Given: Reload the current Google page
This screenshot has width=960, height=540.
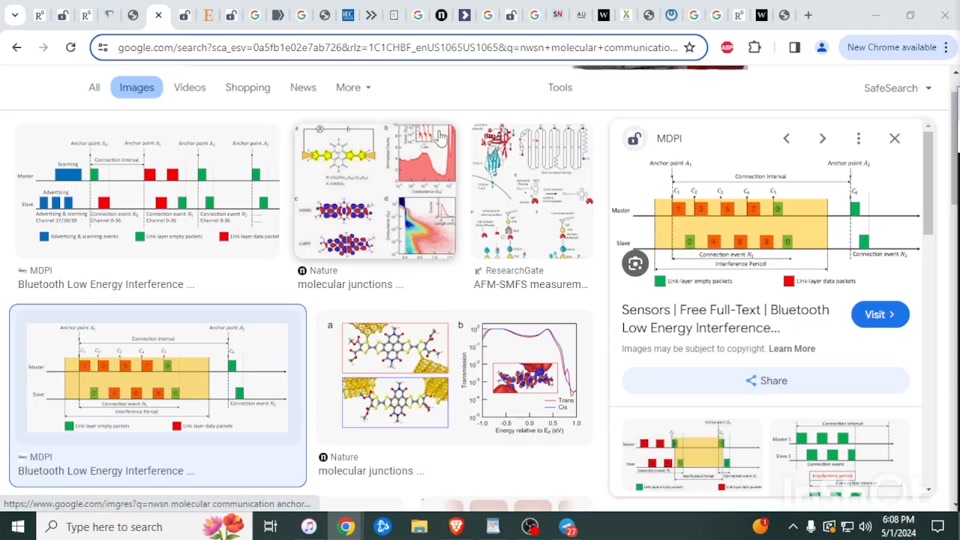Looking at the screenshot, I should pos(70,47).
